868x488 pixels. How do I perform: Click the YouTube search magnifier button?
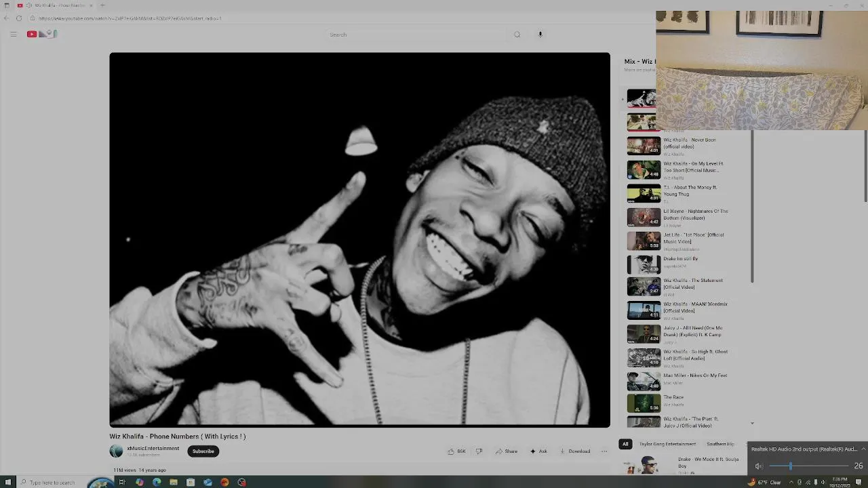[x=517, y=35]
